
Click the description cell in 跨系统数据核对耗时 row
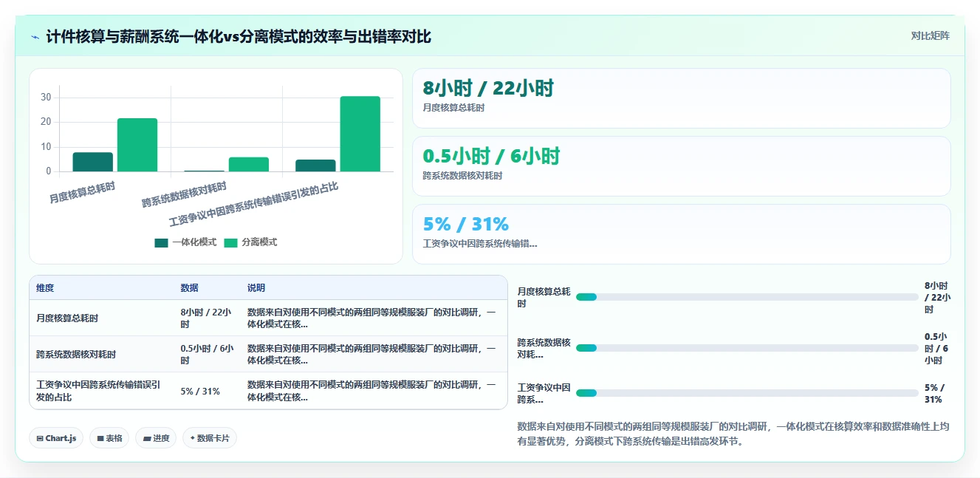point(374,355)
